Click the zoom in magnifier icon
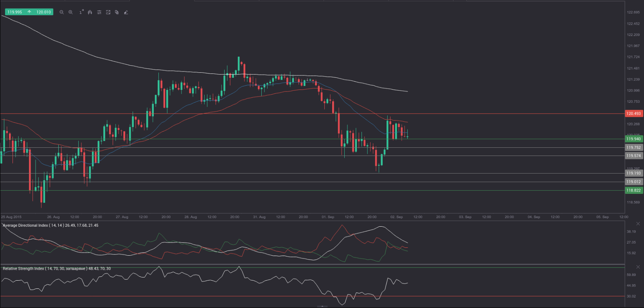Screen dimensions: 644x308 click(71, 13)
